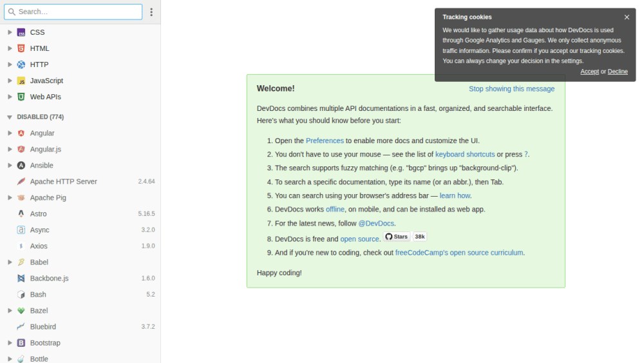Click the JavaScript label in sidebar
The width and height of the screenshot is (644, 363).
(x=46, y=81)
